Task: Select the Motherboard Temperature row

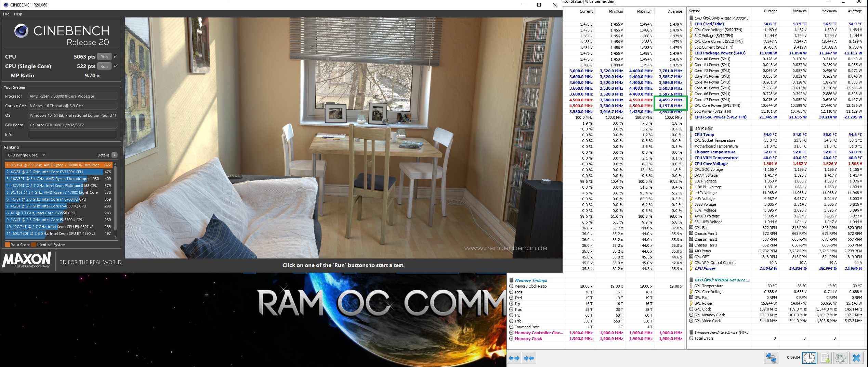Action: 776,146
